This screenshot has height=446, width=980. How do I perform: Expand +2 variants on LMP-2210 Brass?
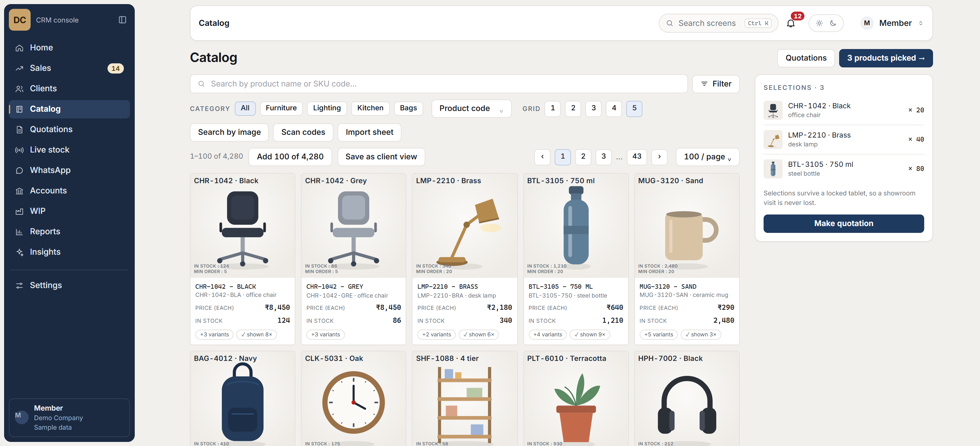[436, 335]
